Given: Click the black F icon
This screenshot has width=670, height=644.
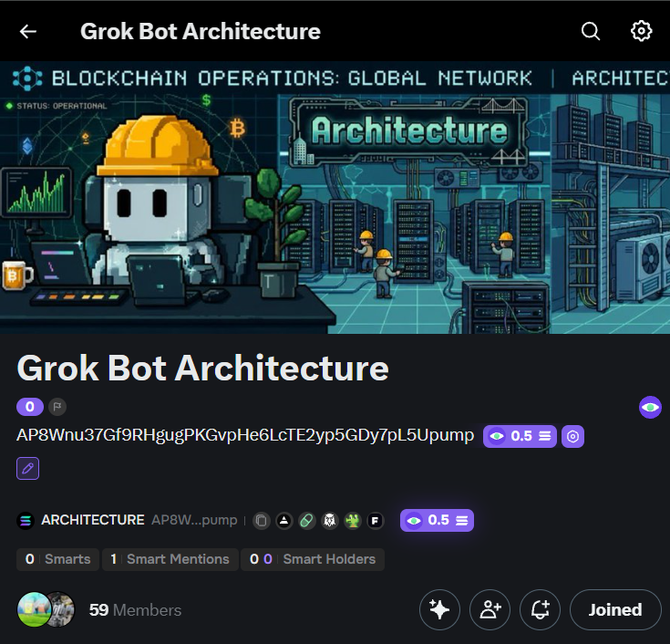Looking at the screenshot, I should pos(376,521).
